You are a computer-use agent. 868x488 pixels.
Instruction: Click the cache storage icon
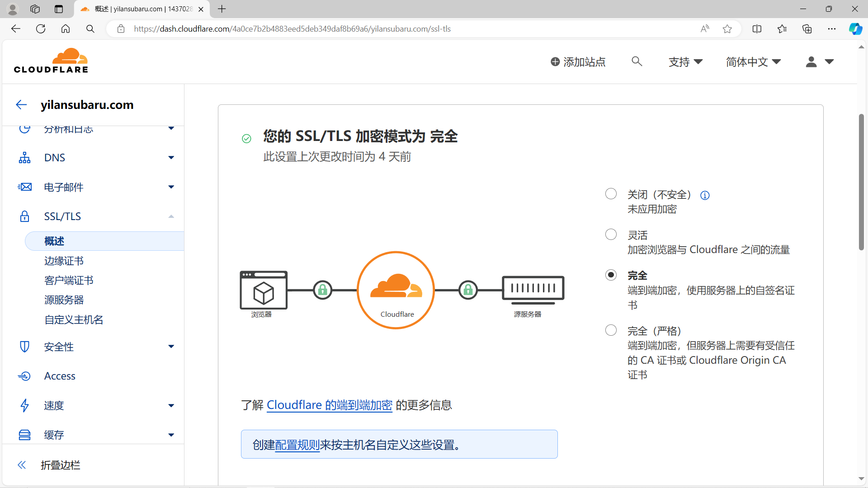coord(24,435)
